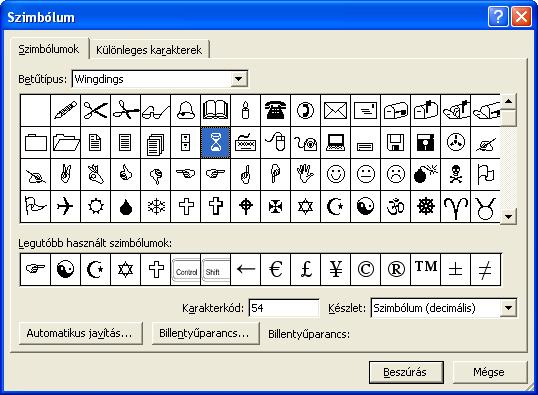The width and height of the screenshot is (538, 395).
Task: Click recently used registered trademark symbol
Action: [396, 269]
